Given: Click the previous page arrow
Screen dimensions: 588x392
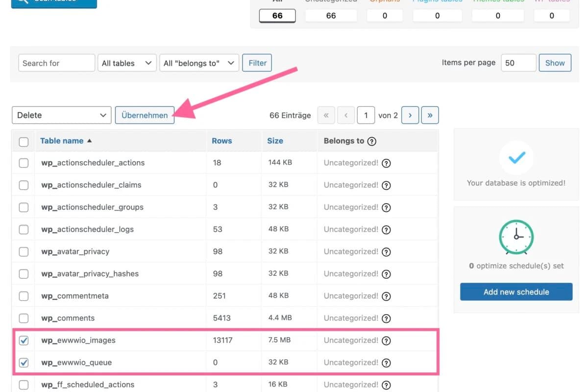Looking at the screenshot, I should (346, 115).
